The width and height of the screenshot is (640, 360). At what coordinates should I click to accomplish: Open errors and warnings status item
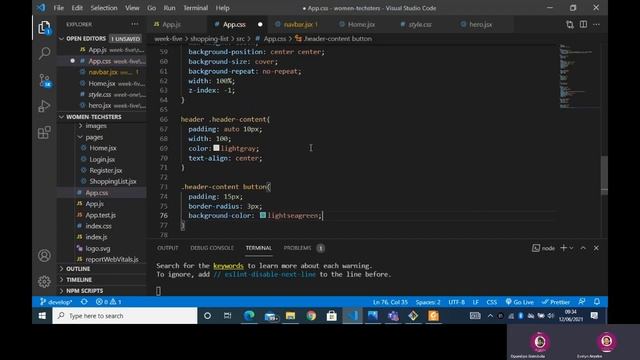(109, 302)
